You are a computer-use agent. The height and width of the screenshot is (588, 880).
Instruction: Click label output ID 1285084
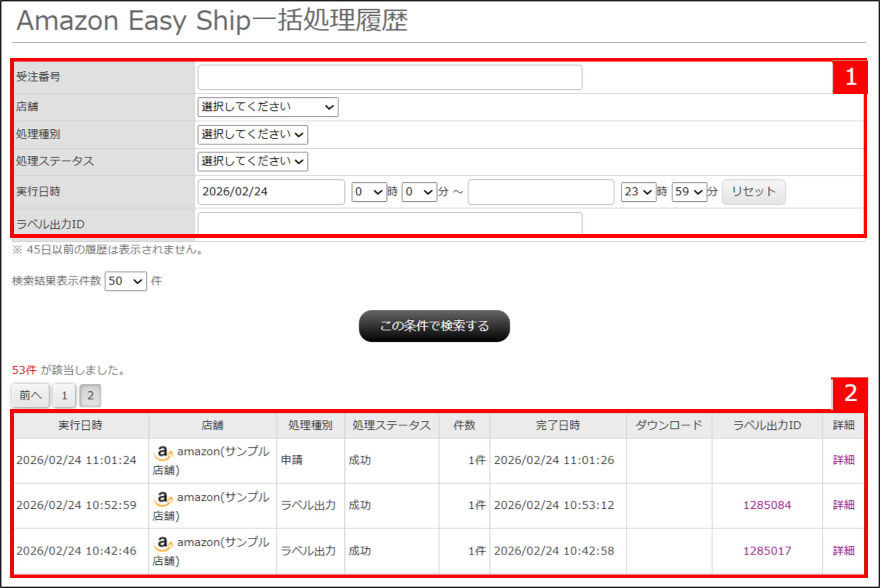767,505
